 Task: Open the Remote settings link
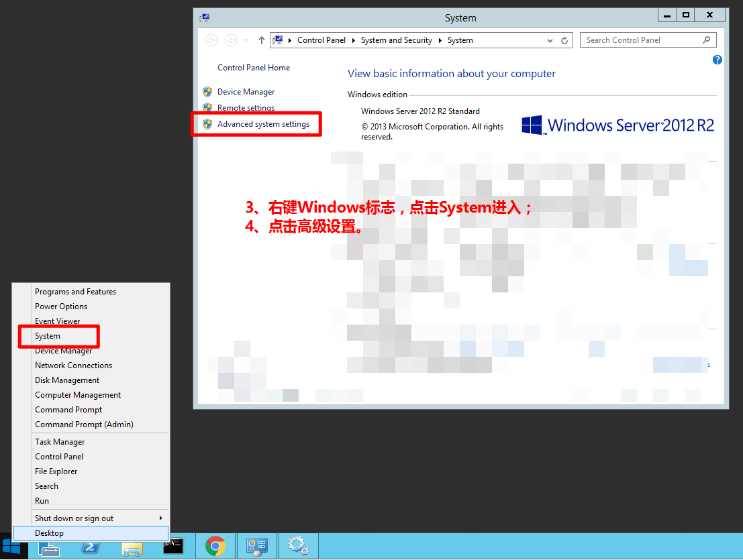click(x=246, y=108)
